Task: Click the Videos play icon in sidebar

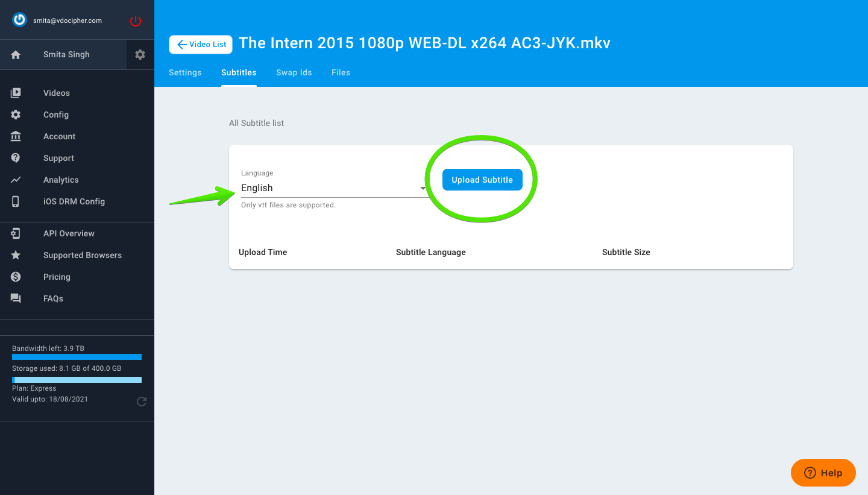Action: [16, 93]
